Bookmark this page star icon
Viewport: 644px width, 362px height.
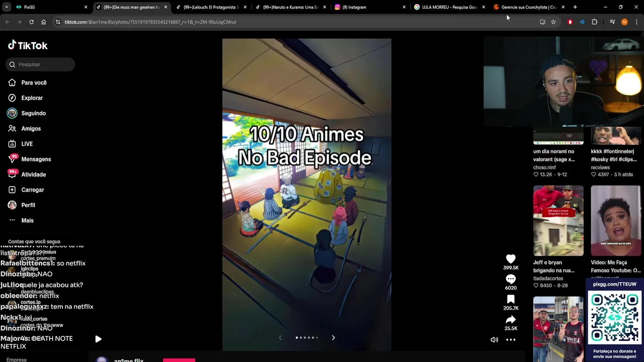553,22
